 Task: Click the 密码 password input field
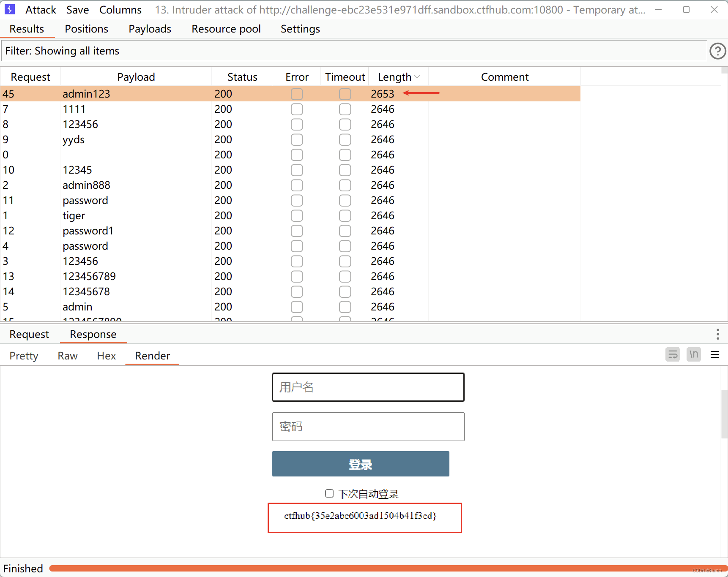(368, 426)
